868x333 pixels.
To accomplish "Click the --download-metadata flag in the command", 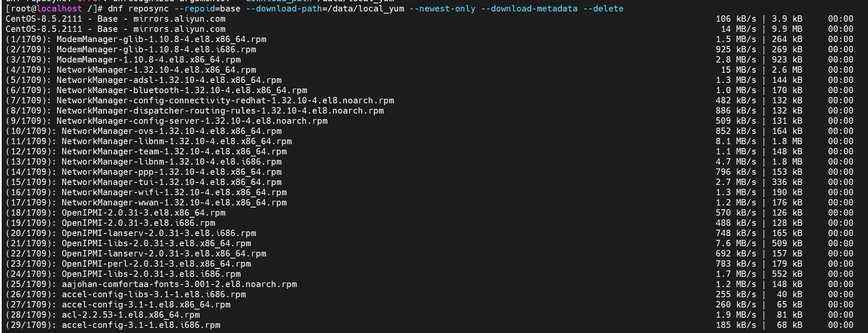I will pos(529,9).
